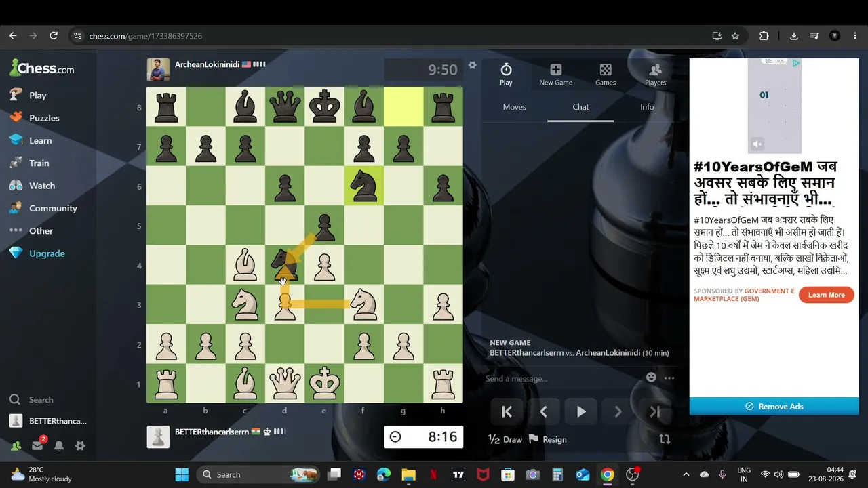The image size is (868, 488).
Task: Open the media control icon in toolbar
Action: [x=814, y=36]
